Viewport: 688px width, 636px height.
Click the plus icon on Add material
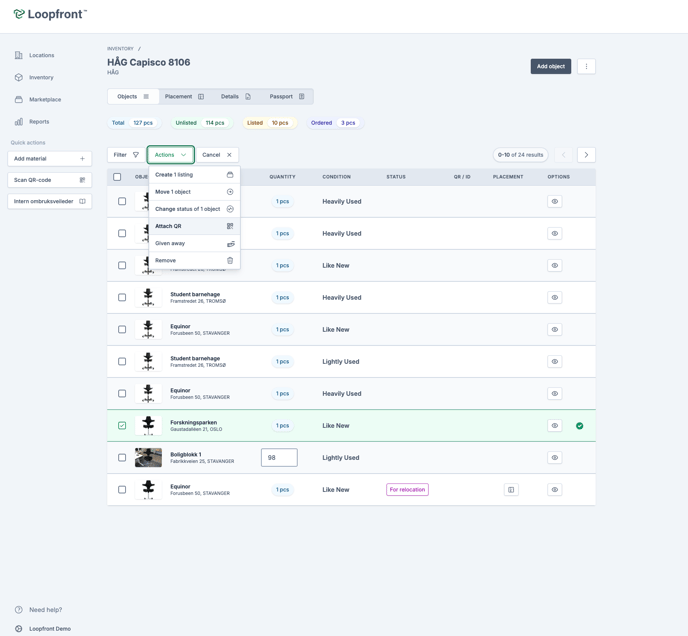pyautogui.click(x=82, y=158)
